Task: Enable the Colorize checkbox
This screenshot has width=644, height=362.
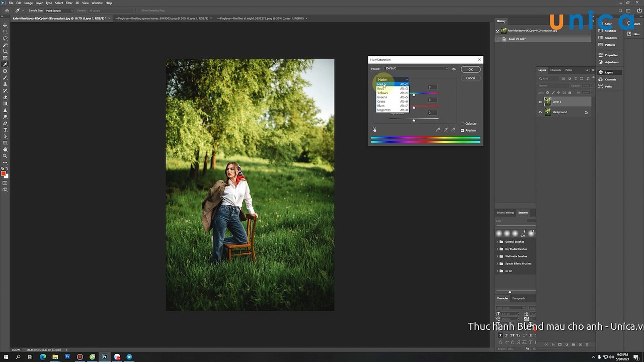Action: click(x=462, y=124)
